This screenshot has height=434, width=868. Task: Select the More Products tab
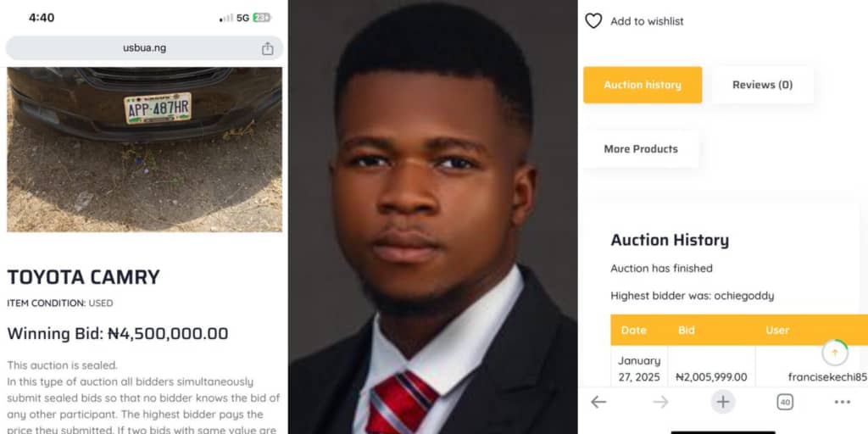point(641,149)
